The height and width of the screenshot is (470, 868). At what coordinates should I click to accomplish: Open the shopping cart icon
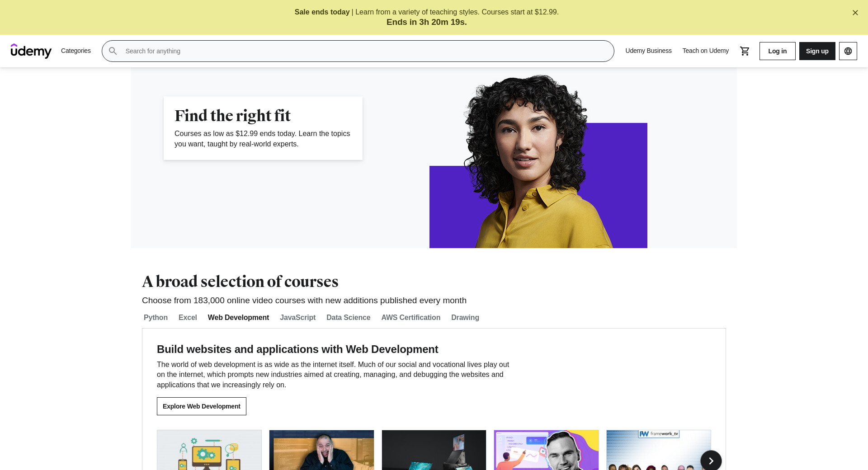(x=745, y=51)
